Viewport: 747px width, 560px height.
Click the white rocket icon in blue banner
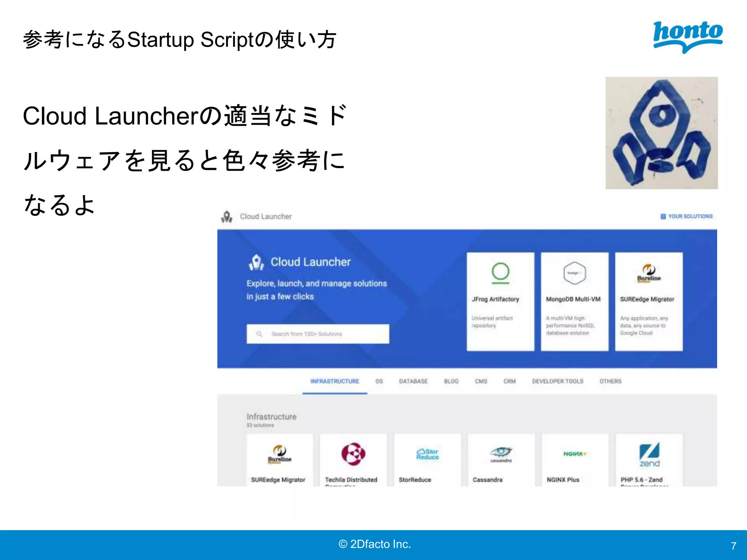[256, 262]
